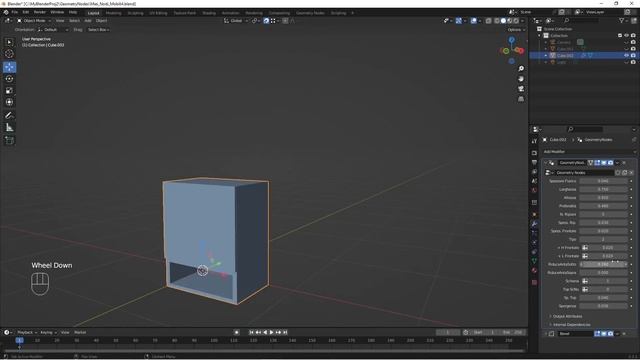Click the viewport zoom magnifier icon
Viewport: 640px width, 360px height.
click(521, 69)
